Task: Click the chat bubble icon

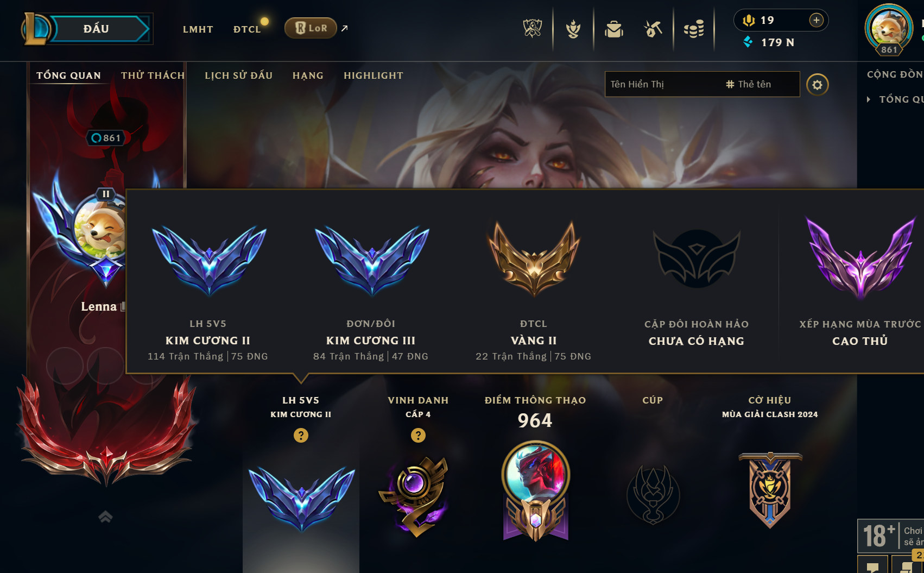Action: [873, 567]
